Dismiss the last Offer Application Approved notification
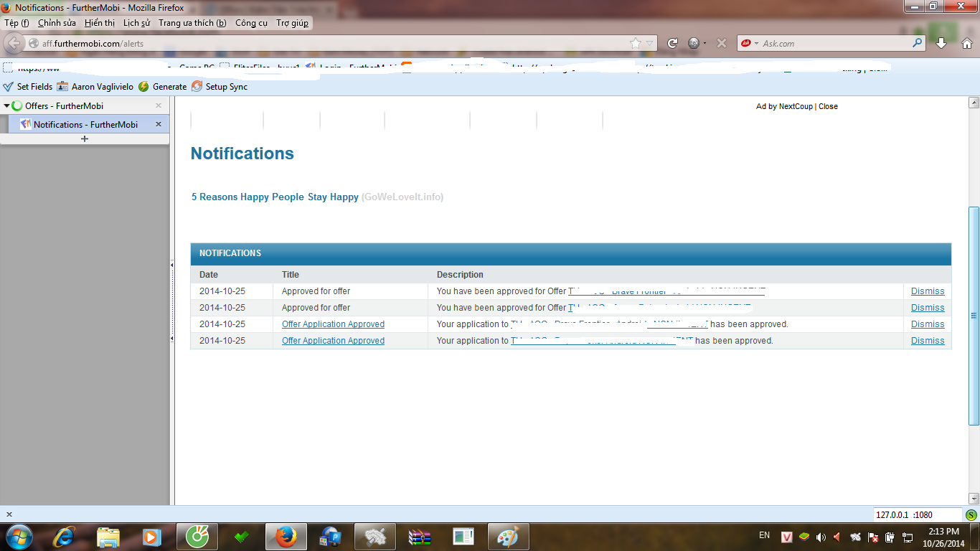 [x=928, y=341]
